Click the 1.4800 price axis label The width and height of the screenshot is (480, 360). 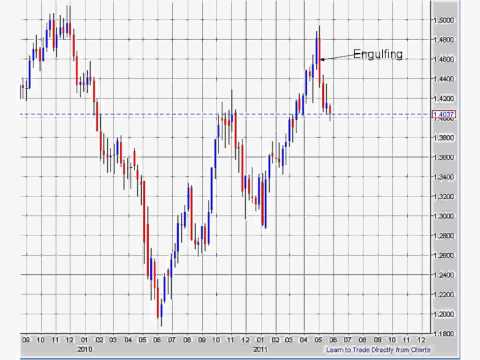click(444, 40)
